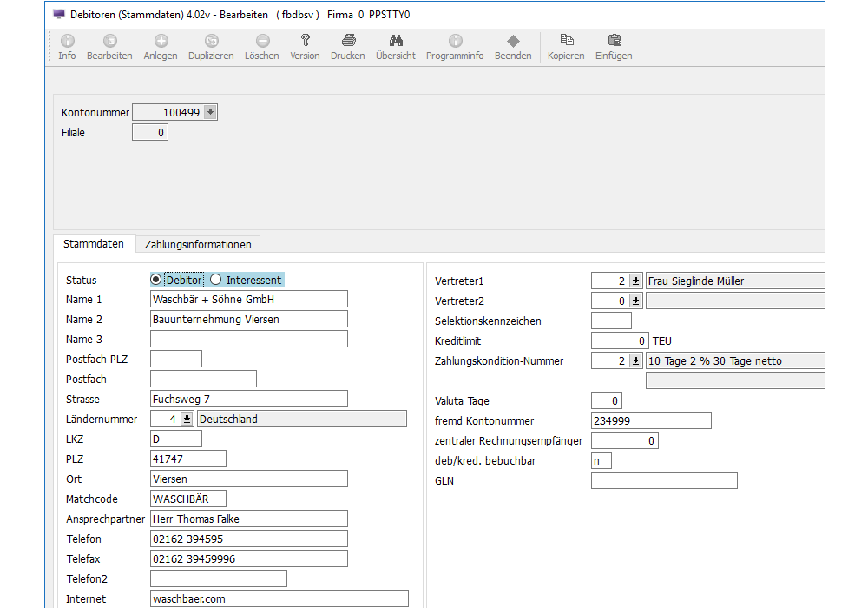Click the Löschen toolbar icon
Image resolution: width=868 pixels, height=608 pixels.
coord(262,42)
